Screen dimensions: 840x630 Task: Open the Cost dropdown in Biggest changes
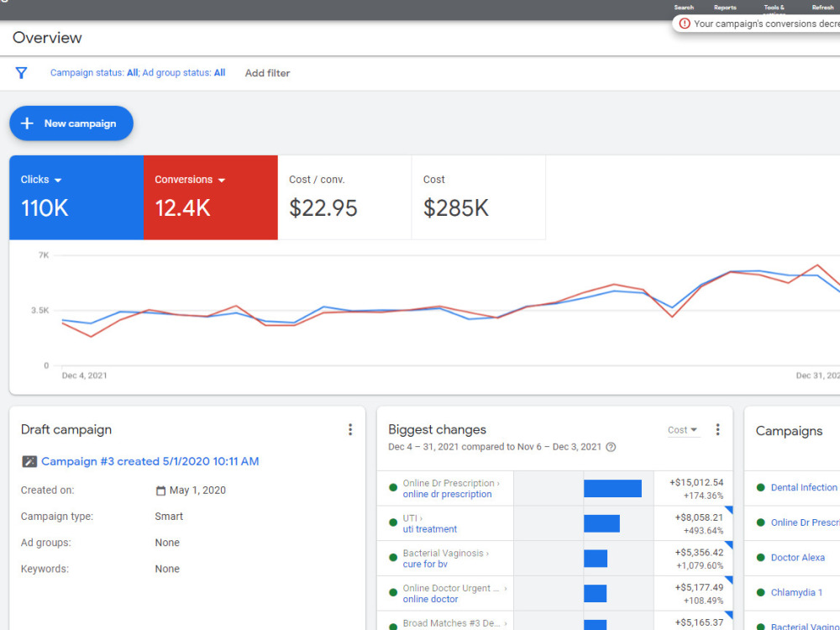(x=683, y=430)
